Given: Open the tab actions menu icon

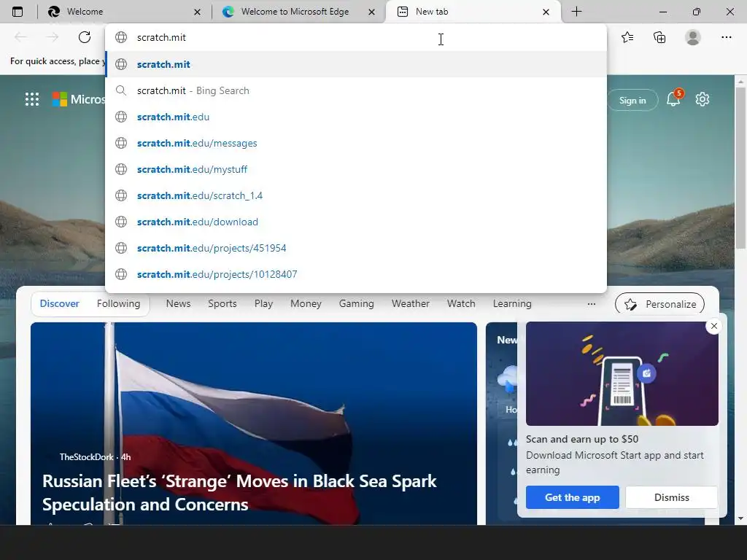Looking at the screenshot, I should point(18,12).
